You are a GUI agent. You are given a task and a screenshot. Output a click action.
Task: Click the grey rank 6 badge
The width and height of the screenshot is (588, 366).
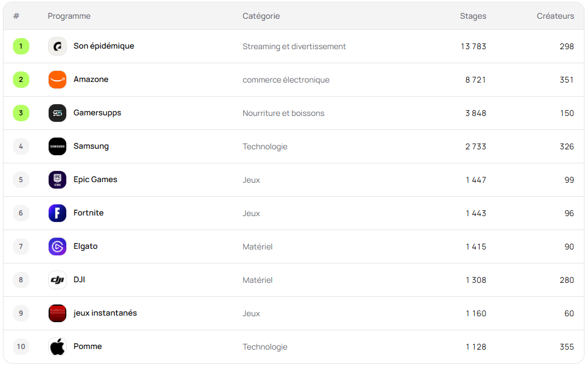21,213
